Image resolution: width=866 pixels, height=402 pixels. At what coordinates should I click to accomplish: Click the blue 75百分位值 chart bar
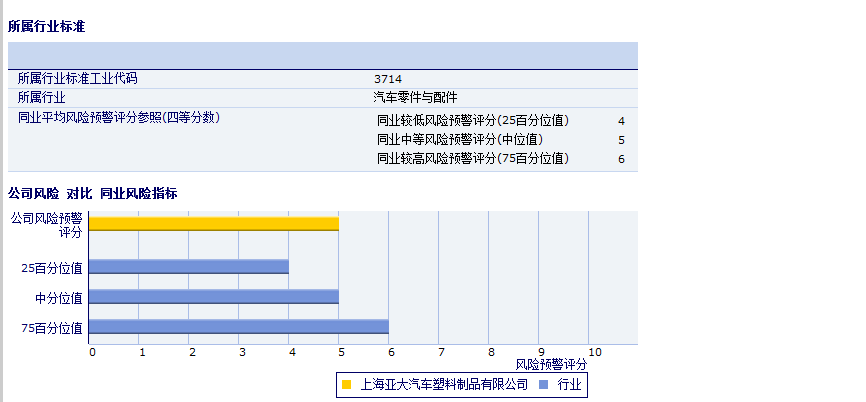point(239,327)
